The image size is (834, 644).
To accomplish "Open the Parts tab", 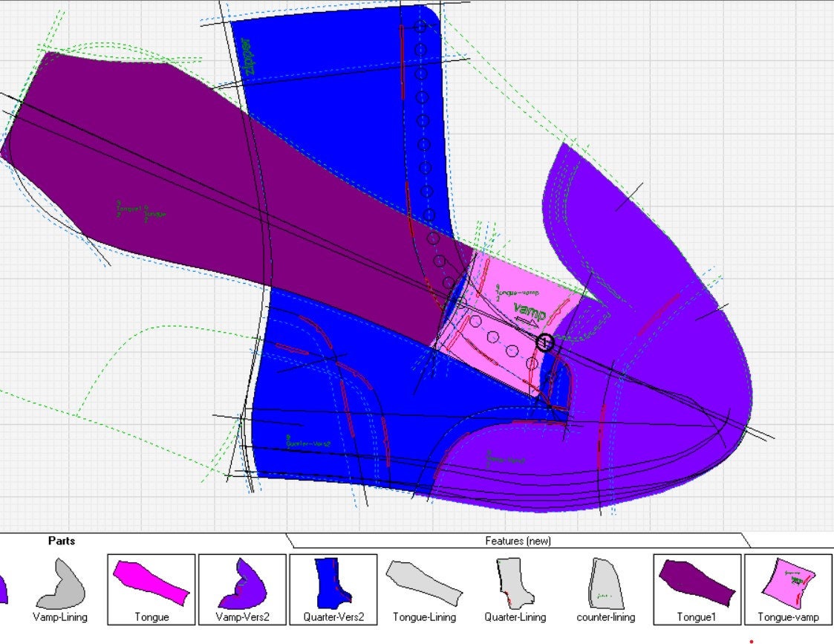I will click(x=62, y=541).
